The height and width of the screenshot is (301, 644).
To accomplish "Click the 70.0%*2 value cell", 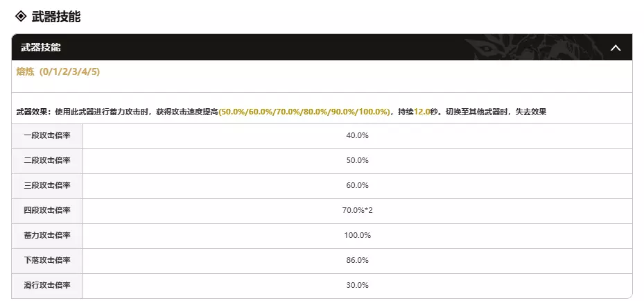I will (357, 210).
